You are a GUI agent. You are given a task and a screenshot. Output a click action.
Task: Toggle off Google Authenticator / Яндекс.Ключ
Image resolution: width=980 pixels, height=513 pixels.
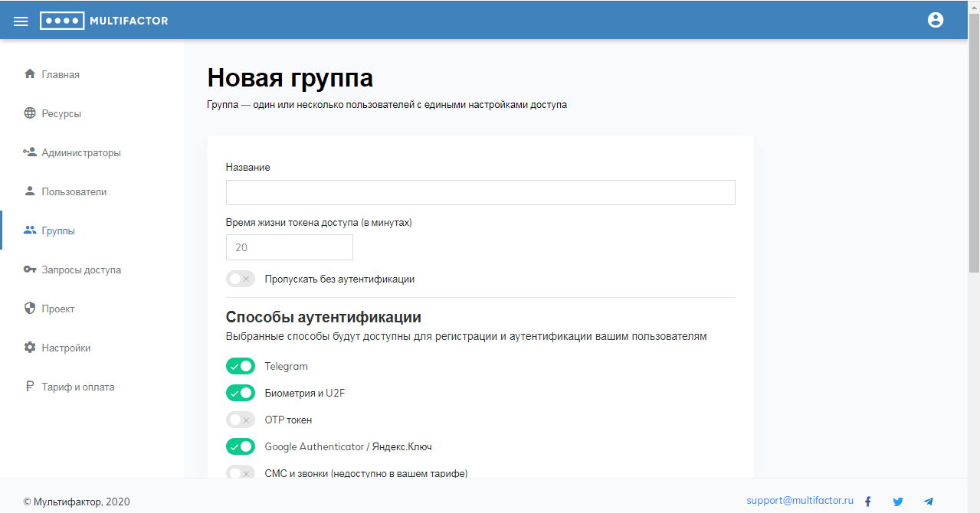(x=240, y=446)
